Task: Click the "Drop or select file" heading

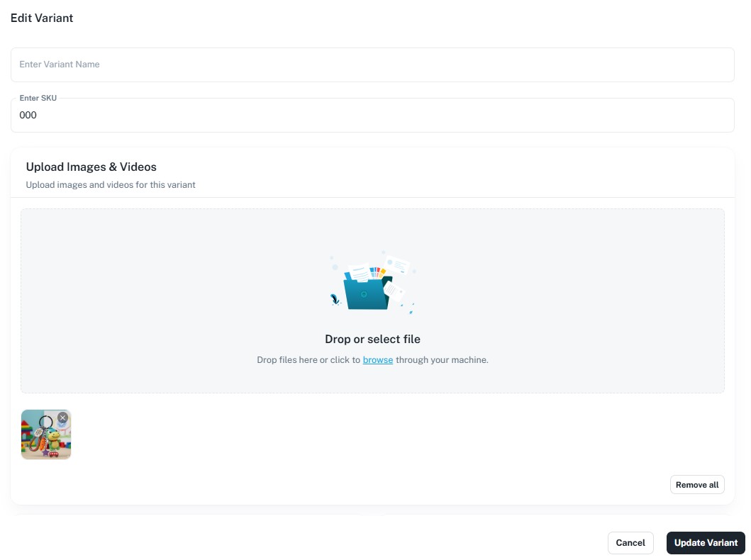Action: tap(372, 340)
